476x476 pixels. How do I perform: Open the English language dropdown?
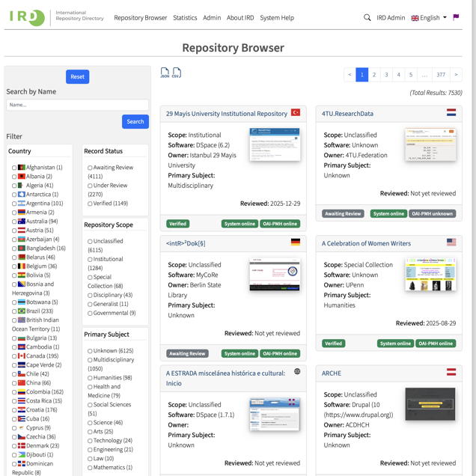pyautogui.click(x=429, y=18)
